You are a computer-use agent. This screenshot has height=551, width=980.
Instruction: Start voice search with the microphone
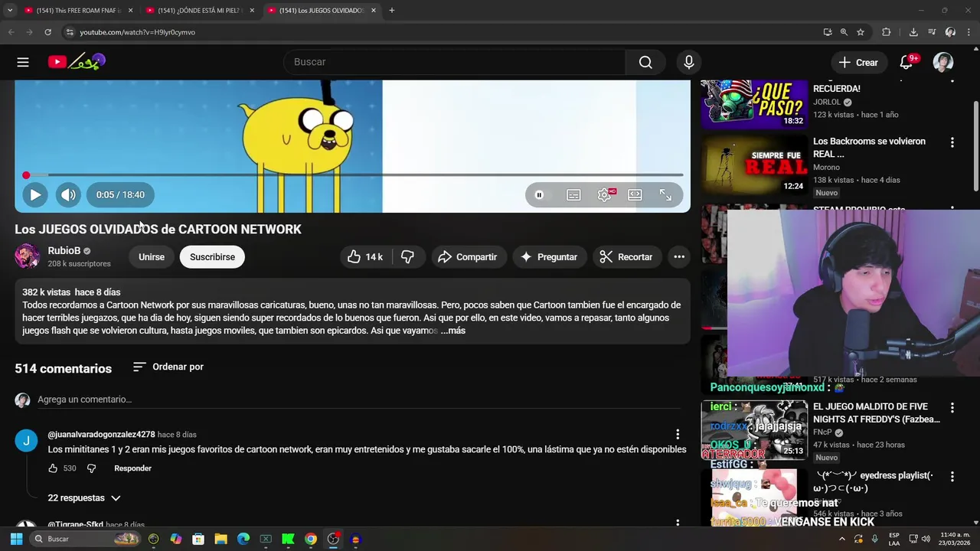point(689,62)
